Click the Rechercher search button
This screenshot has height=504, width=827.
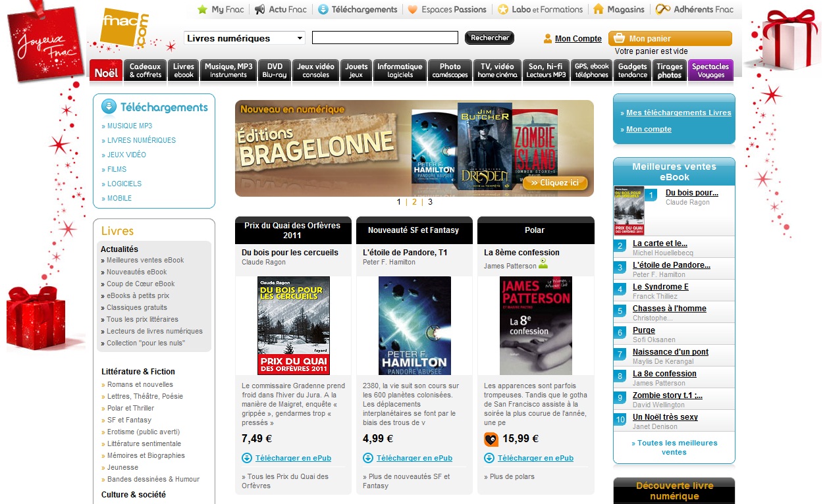(489, 38)
